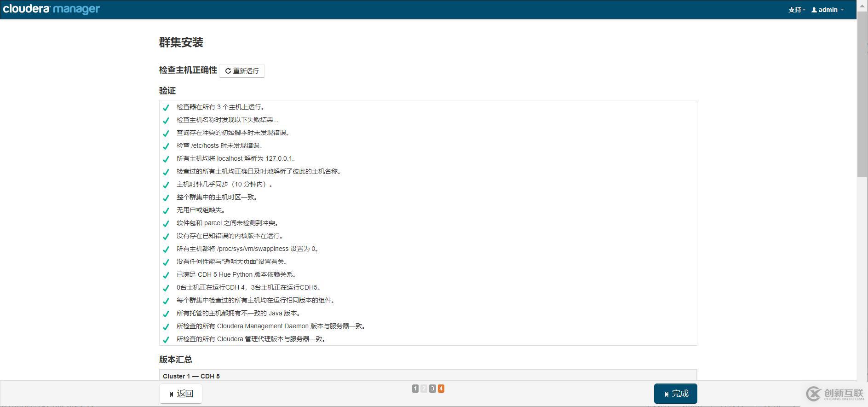This screenshot has width=868, height=407.
Task: Click checkmark beside 透明大页面 line
Action: point(166,262)
